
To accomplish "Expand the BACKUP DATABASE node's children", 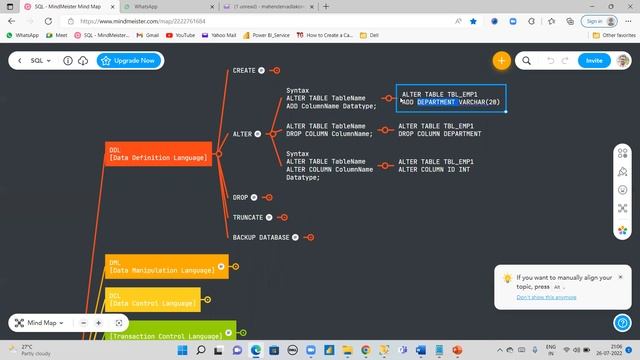I will [310, 237].
